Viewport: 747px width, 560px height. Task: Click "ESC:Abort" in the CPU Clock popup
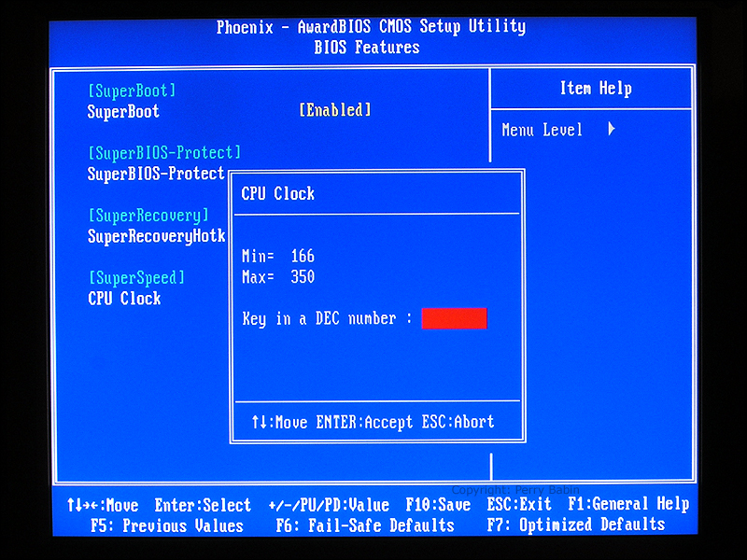(x=458, y=422)
